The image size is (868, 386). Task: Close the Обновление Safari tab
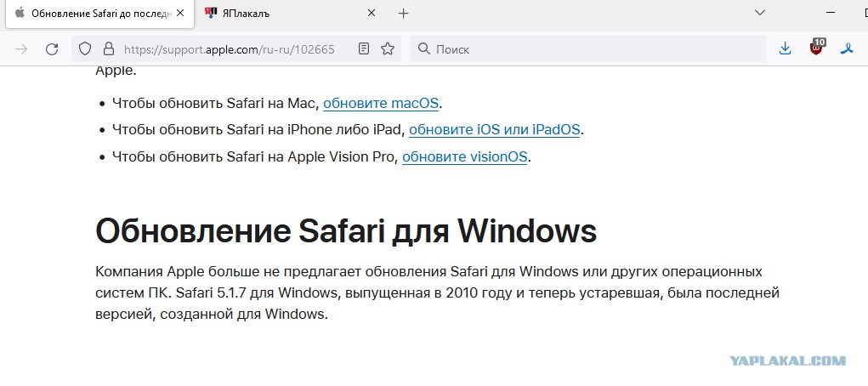click(182, 13)
